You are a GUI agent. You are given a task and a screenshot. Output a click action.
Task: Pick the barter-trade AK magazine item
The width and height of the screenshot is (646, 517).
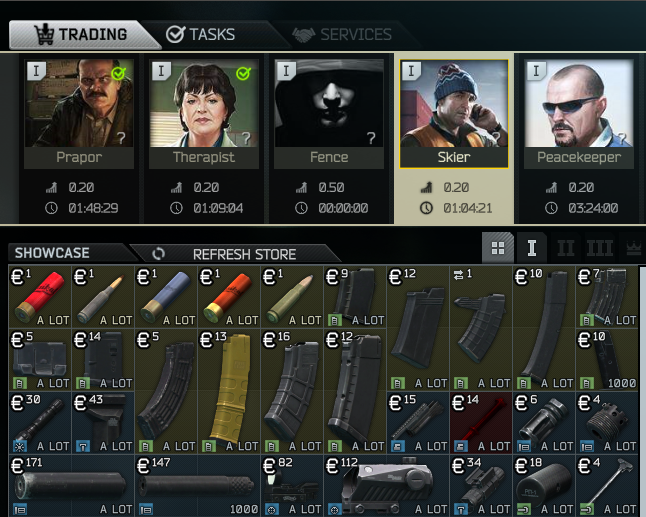[x=480, y=328]
